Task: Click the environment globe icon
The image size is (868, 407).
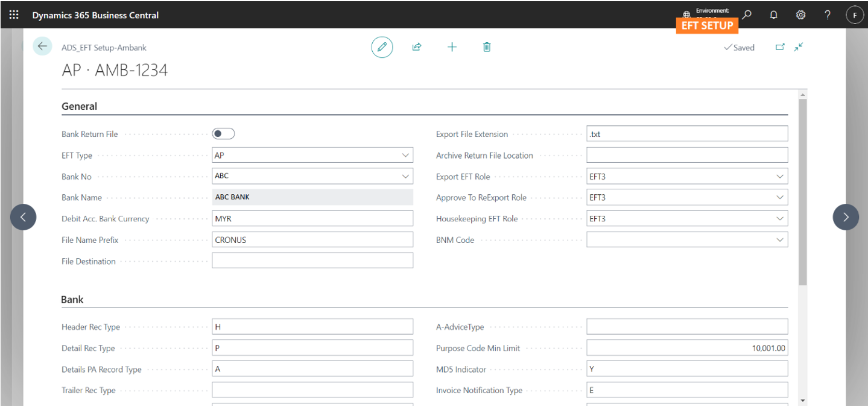Action: coord(686,14)
